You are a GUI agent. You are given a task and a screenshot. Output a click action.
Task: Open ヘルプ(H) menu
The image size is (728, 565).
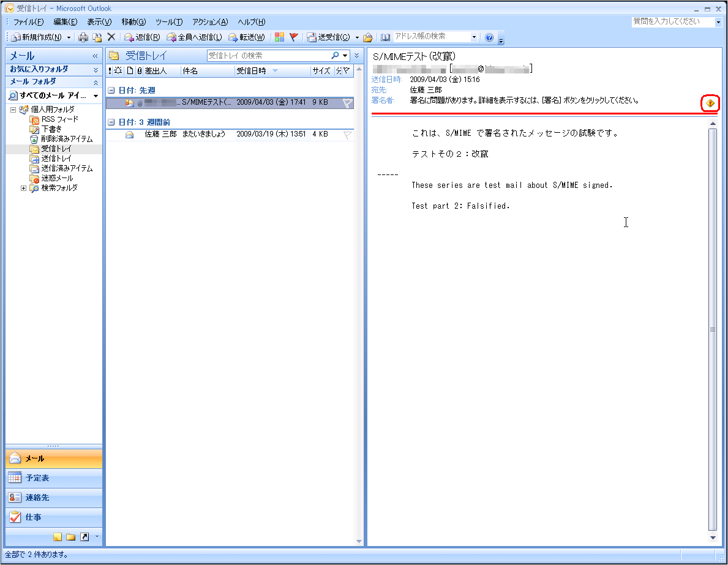252,22
